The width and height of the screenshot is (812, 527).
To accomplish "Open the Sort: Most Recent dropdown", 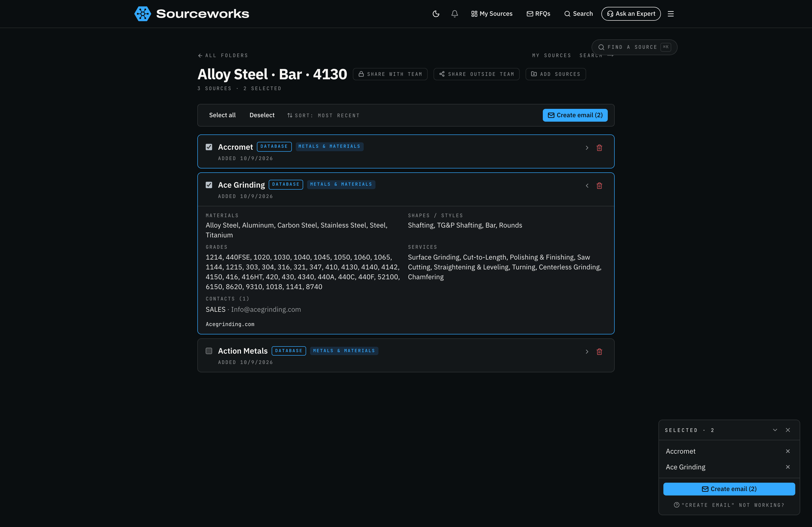I will (x=323, y=115).
